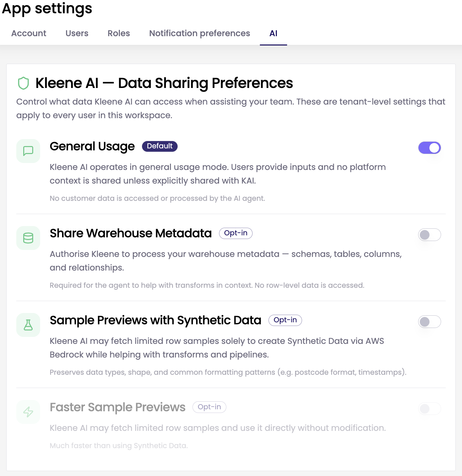Click the Share Warehouse Metadata database icon
462x476 pixels.
tap(28, 238)
